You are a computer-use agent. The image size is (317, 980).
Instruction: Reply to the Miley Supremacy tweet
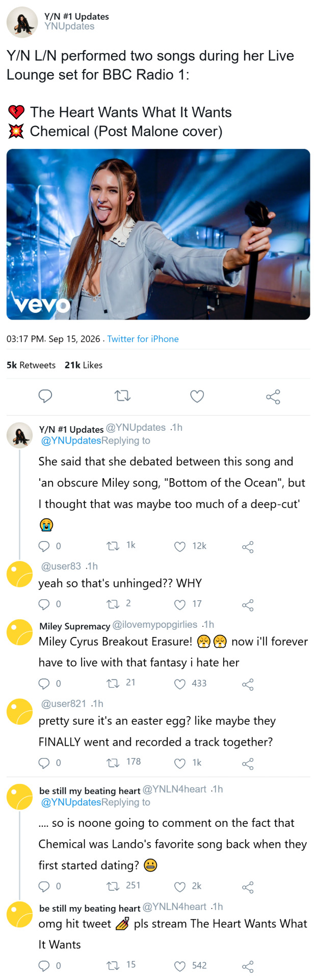44,683
